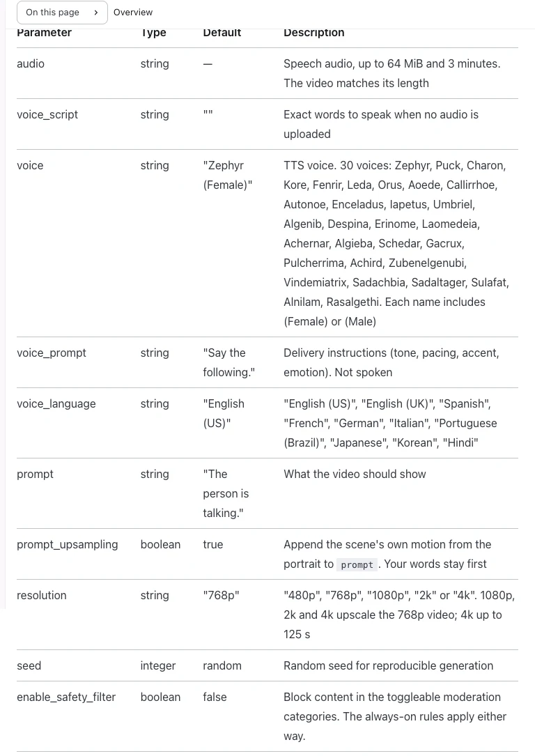Click the prompt_upsampling parameter name
Viewport: 535px width, 756px height.
point(68,545)
